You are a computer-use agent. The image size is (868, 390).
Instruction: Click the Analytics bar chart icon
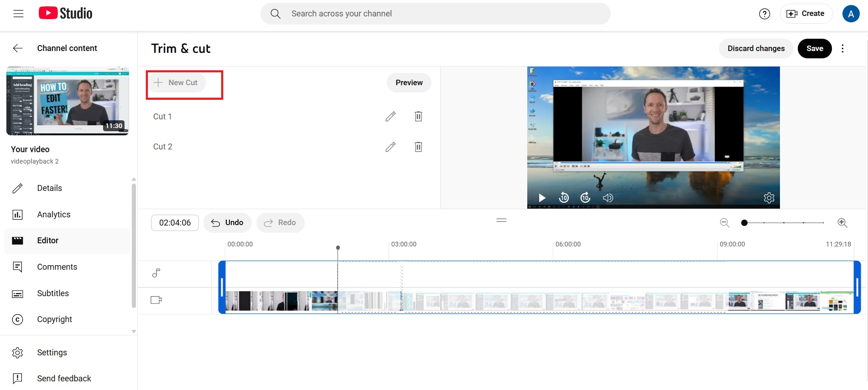coord(17,215)
